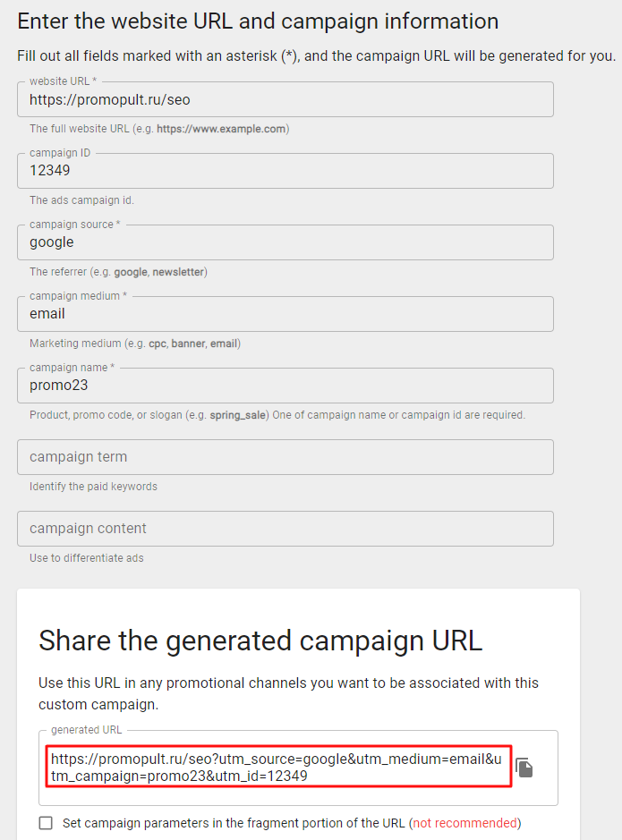Click the "Enter the website URL" page heading
The height and width of the screenshot is (840, 622).
(258, 21)
